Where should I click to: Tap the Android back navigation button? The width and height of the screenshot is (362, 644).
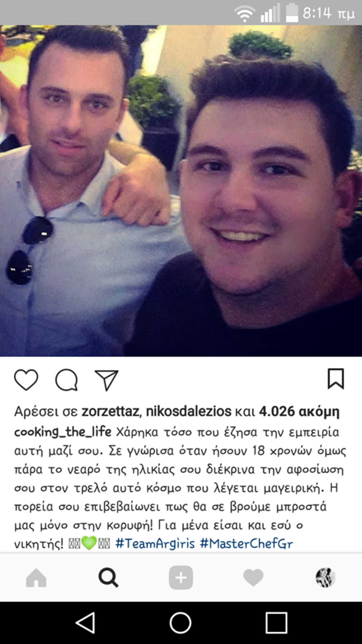pos(85,623)
